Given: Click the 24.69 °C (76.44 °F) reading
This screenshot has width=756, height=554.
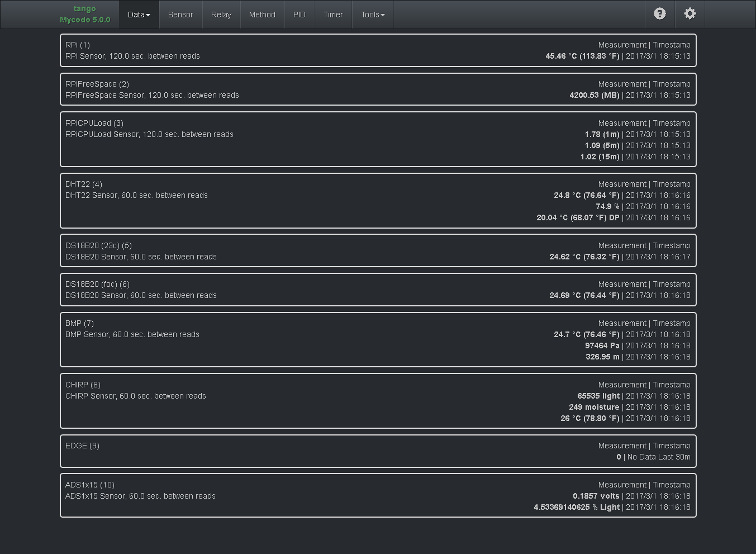Looking at the screenshot, I should 584,295.
